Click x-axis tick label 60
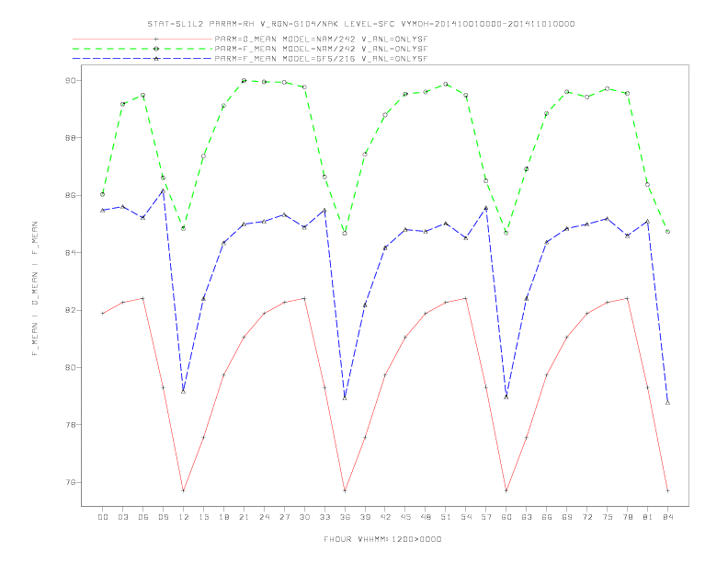This screenshot has width=728, height=563. tap(506, 517)
